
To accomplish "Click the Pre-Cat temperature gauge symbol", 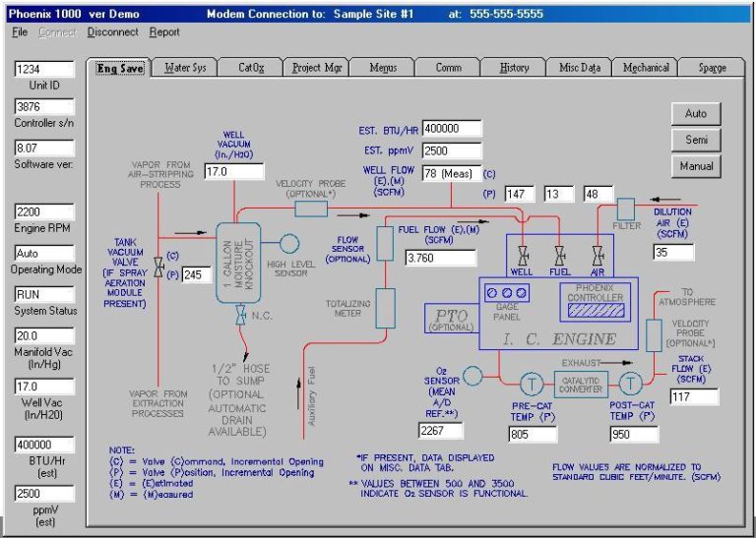I will [x=531, y=383].
